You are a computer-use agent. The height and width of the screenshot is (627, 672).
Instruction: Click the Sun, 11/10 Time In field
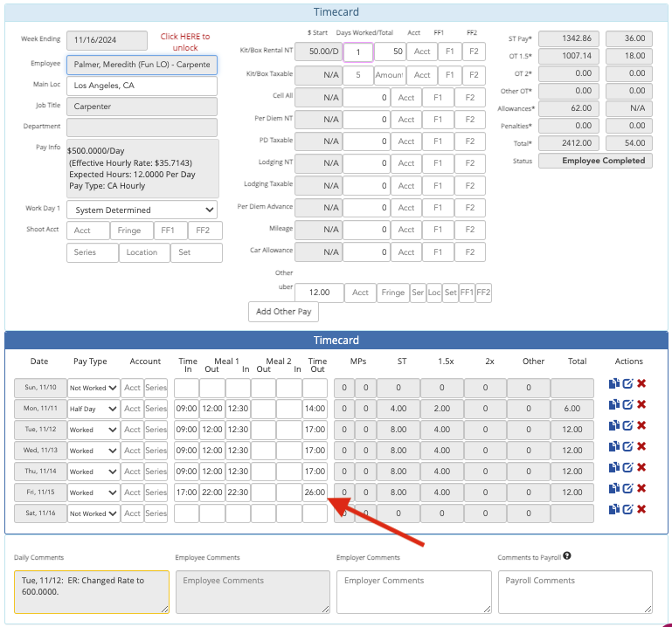[186, 388]
